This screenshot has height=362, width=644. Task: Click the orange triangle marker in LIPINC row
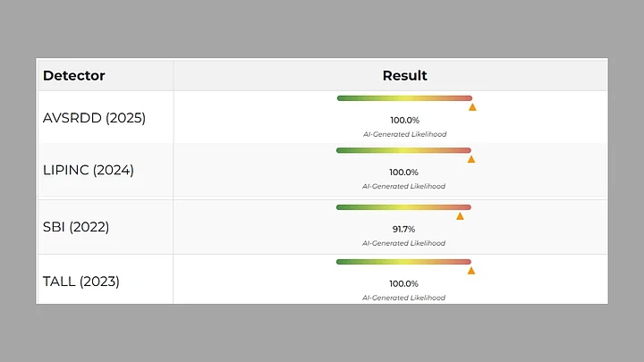pos(471,159)
